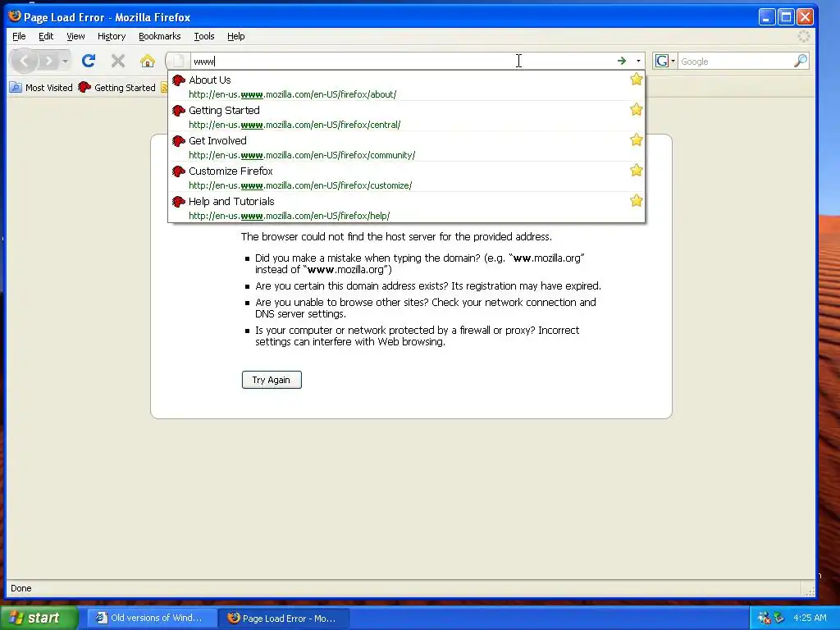Open the Help menu

[x=235, y=36]
